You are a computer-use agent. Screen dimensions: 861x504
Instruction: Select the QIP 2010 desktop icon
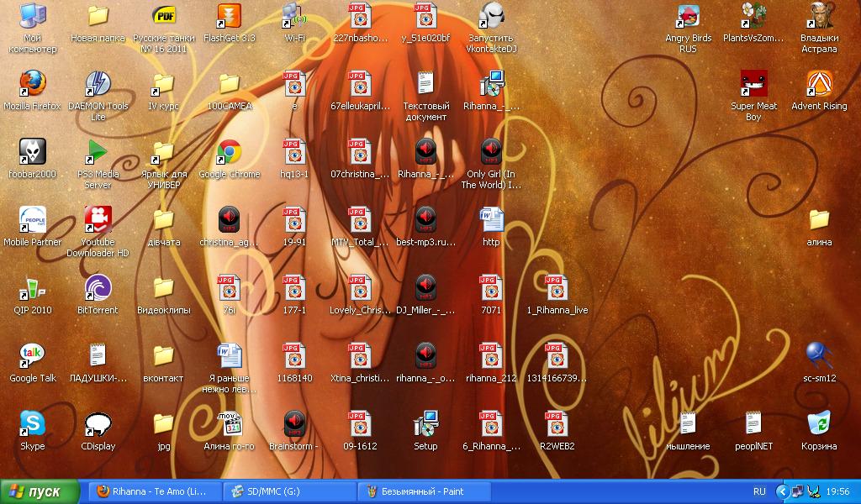tap(33, 288)
